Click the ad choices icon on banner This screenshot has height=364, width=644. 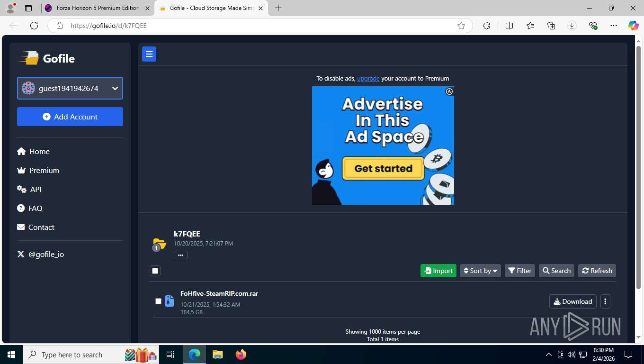click(449, 91)
